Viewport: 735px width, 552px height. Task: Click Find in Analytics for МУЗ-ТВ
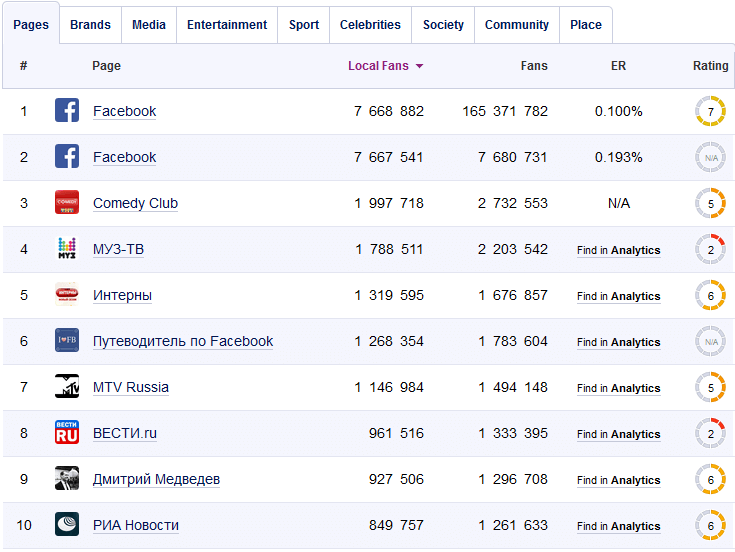(618, 250)
